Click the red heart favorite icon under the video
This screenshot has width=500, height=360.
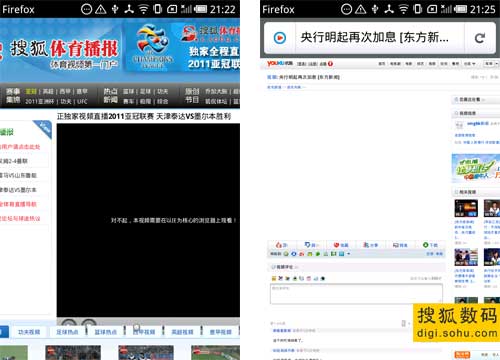click(x=336, y=245)
